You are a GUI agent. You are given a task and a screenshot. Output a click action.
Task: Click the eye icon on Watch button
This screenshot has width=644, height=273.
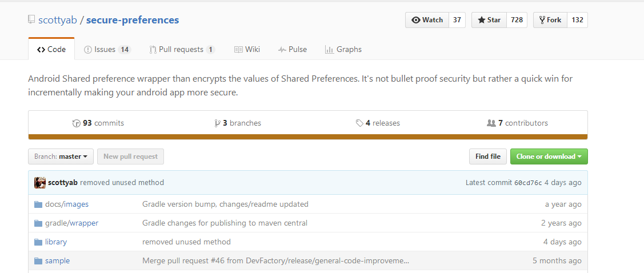pyautogui.click(x=415, y=20)
